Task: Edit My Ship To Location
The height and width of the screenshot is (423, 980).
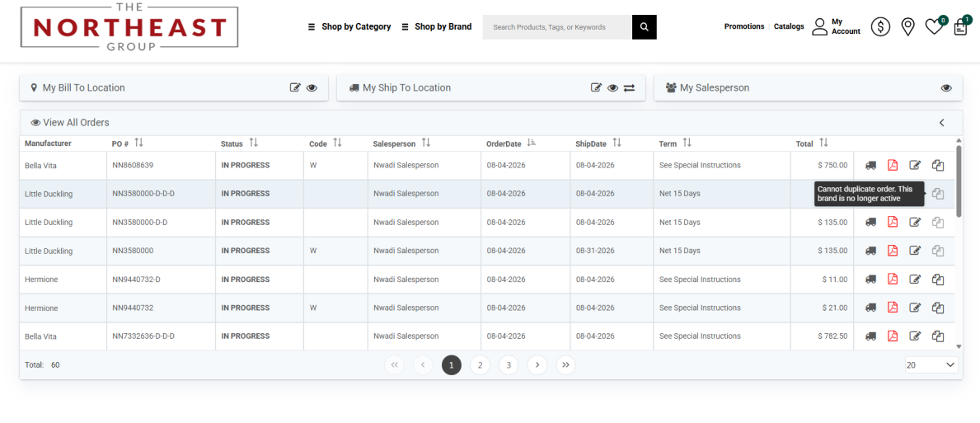Action: [x=596, y=88]
